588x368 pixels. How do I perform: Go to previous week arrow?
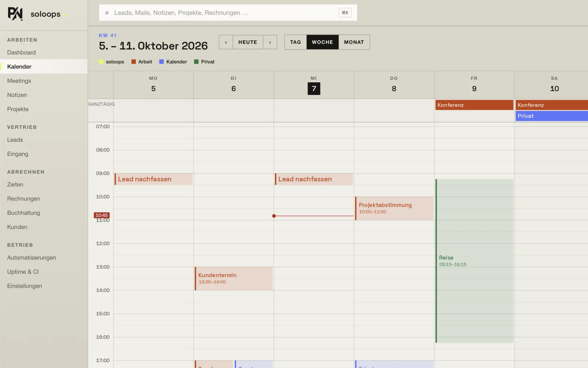(226, 42)
